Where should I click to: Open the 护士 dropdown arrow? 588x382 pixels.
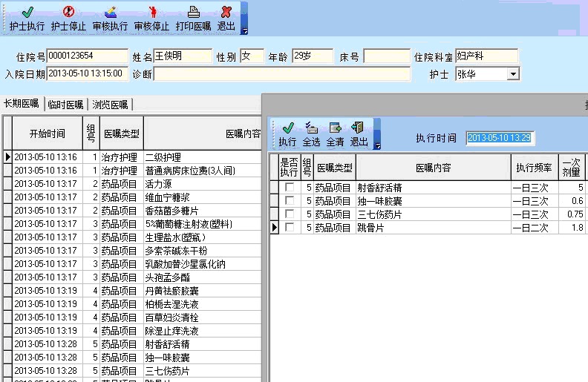tap(513, 73)
